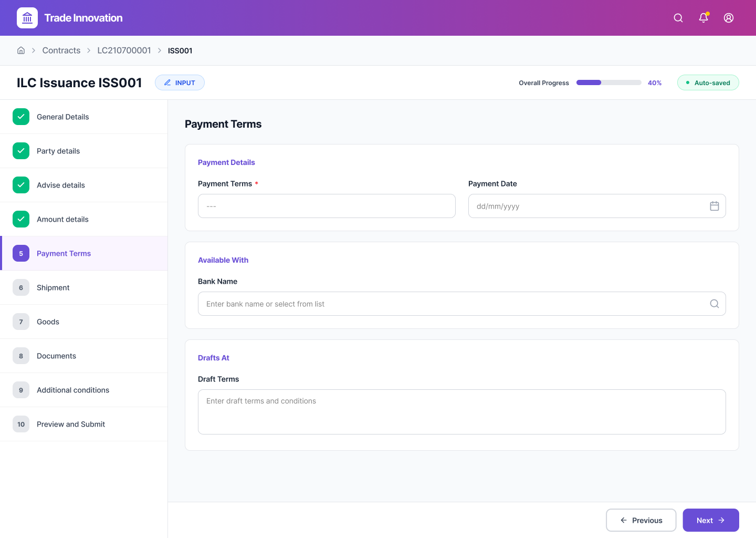756x538 pixels.
Task: Click the Trade Innovation bank logo
Action: click(27, 17)
